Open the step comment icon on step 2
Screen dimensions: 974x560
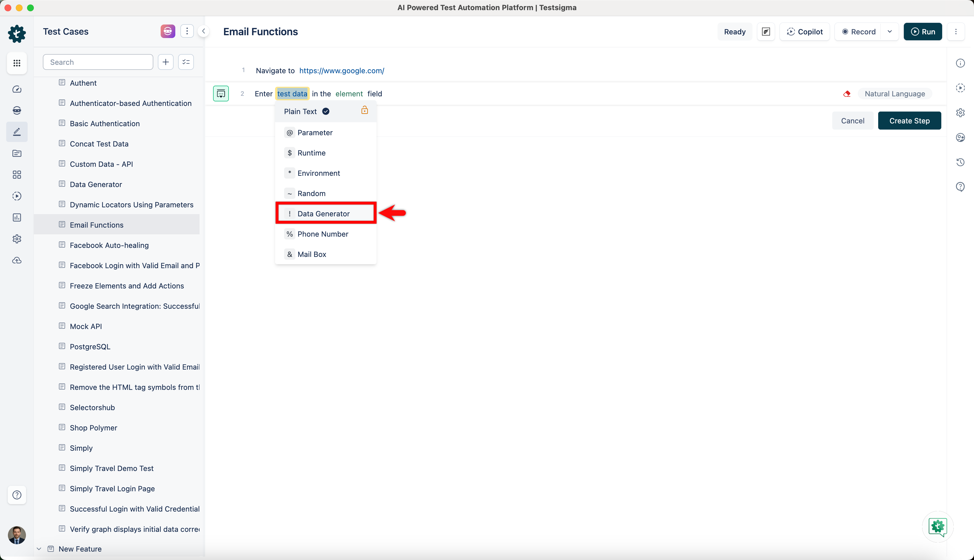click(x=221, y=94)
